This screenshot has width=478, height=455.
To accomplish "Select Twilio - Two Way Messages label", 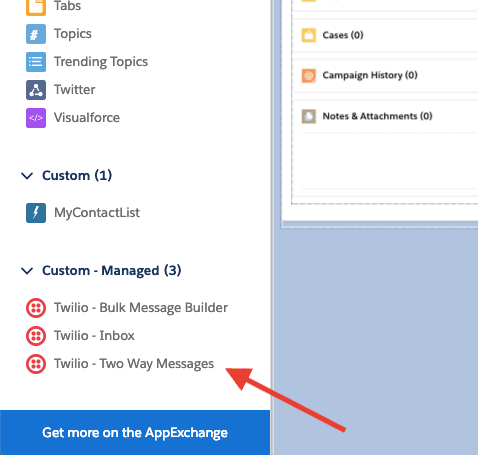I will 134,364.
